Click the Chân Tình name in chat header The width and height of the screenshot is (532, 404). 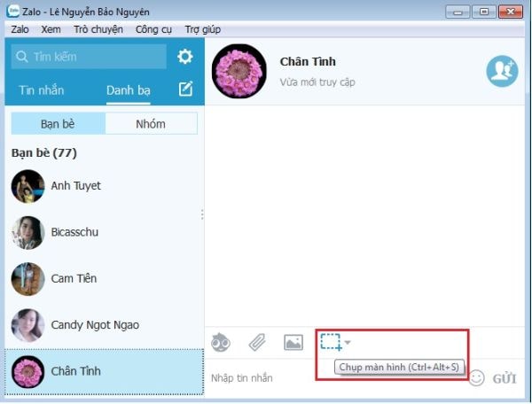[x=308, y=62]
